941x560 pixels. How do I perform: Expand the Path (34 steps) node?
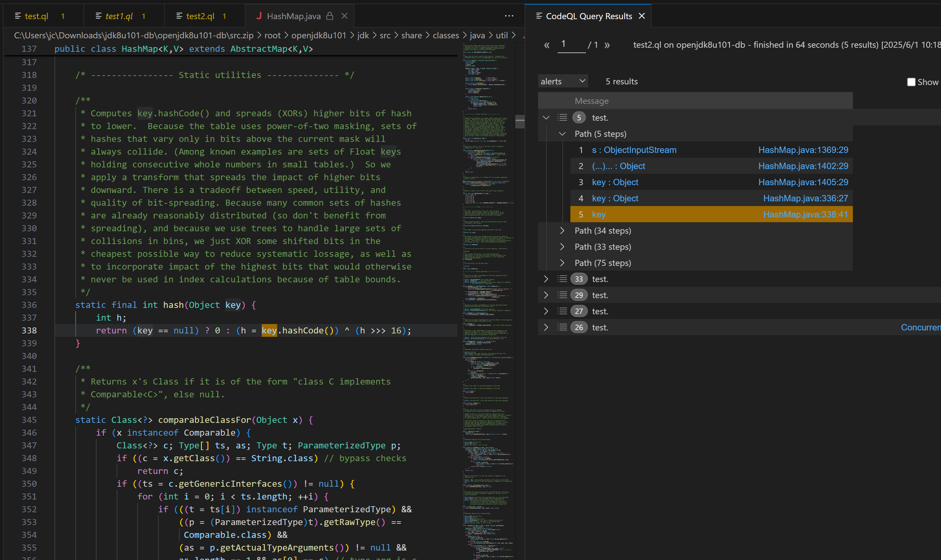pyautogui.click(x=562, y=230)
